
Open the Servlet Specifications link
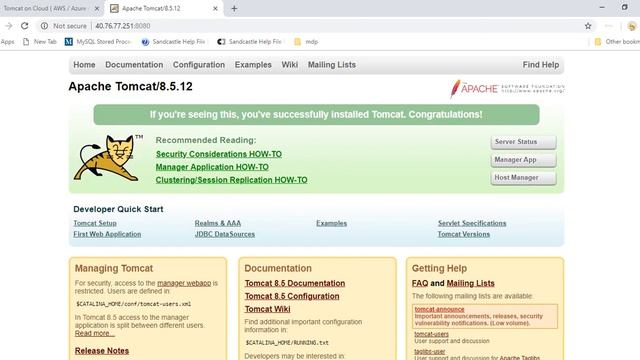click(472, 223)
